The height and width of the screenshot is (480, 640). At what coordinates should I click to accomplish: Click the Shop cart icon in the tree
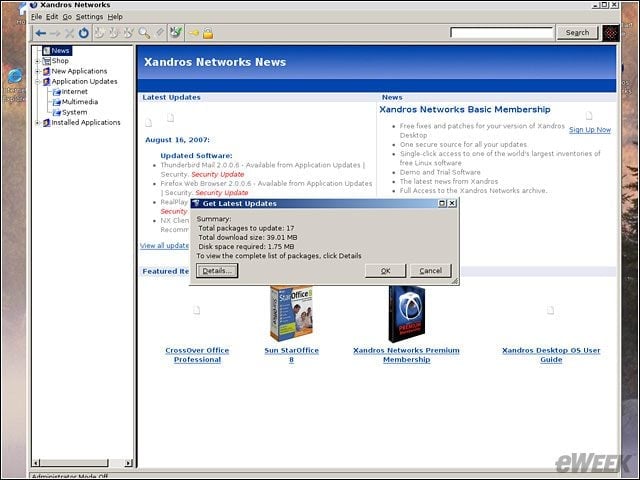[x=47, y=61]
